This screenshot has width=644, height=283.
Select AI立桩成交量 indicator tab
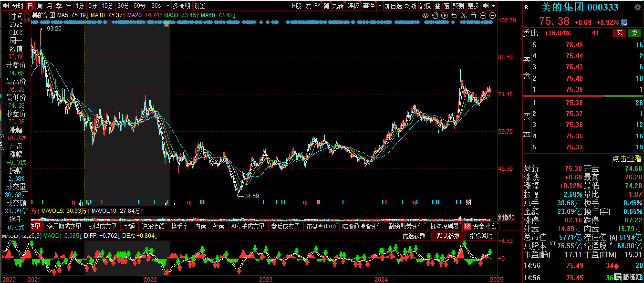248,226
